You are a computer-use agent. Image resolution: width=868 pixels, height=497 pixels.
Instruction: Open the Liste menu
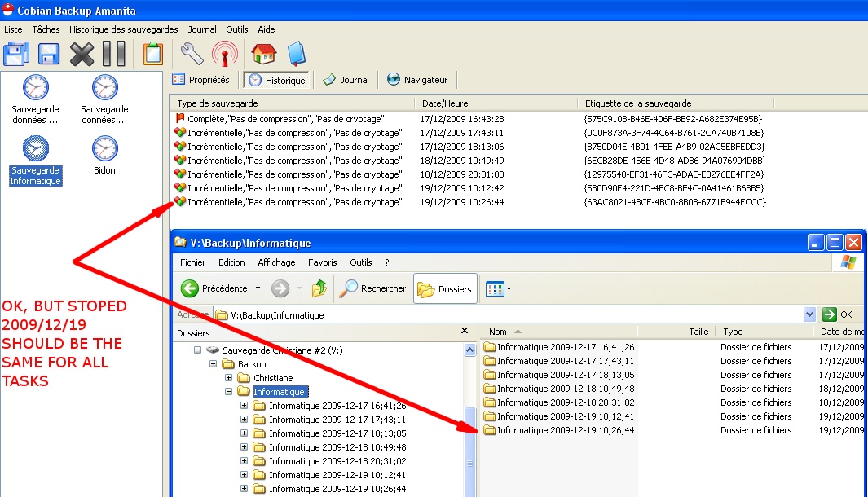[x=13, y=29]
